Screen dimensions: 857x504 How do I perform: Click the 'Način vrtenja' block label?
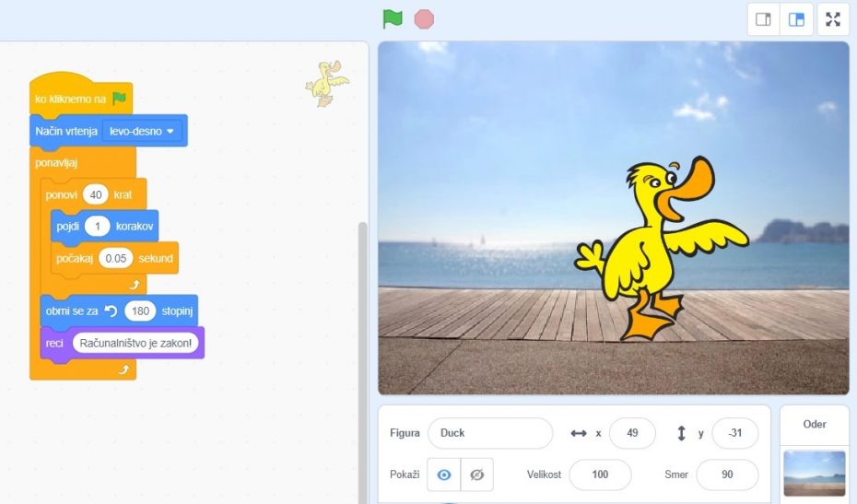pos(66,131)
